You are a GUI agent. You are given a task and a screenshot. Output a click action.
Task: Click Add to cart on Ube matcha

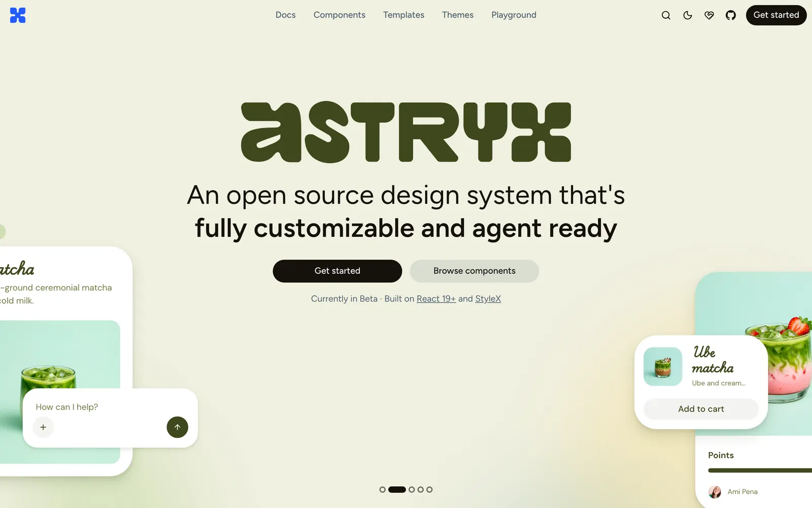pyautogui.click(x=701, y=409)
